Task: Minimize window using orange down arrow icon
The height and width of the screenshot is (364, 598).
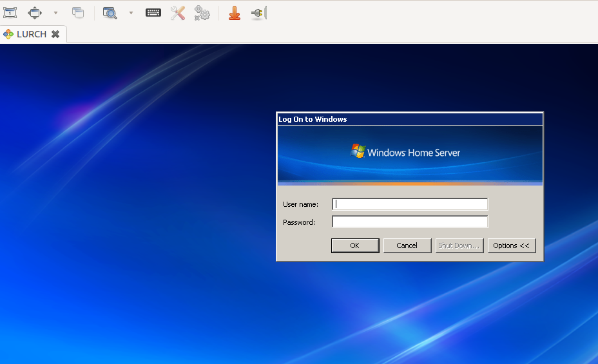Action: pos(235,13)
